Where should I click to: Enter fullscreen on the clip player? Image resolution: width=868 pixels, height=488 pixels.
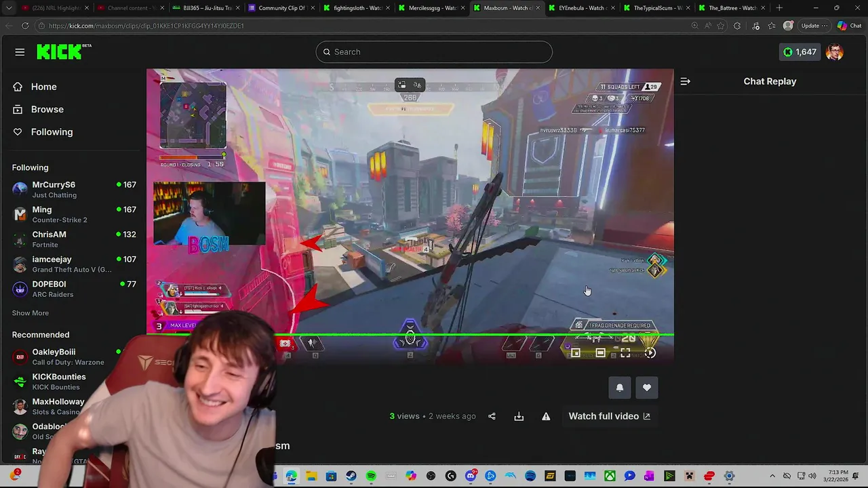pos(625,352)
